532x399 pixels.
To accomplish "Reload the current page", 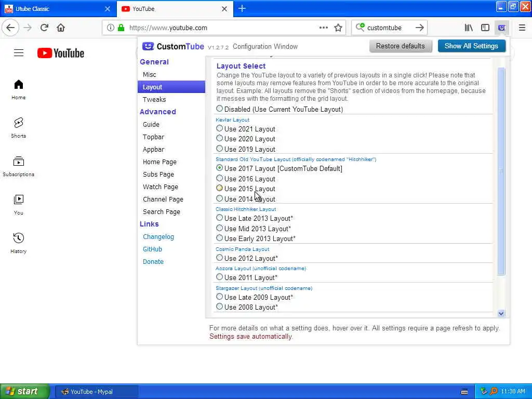I will (44, 28).
